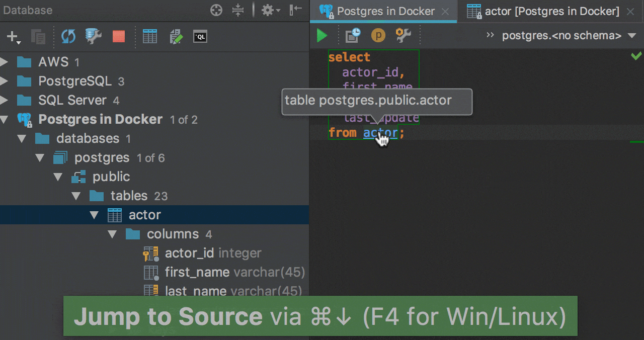Screen dimensions: 644x340
Task: Open the add new data source dropdown
Action: 14,37
